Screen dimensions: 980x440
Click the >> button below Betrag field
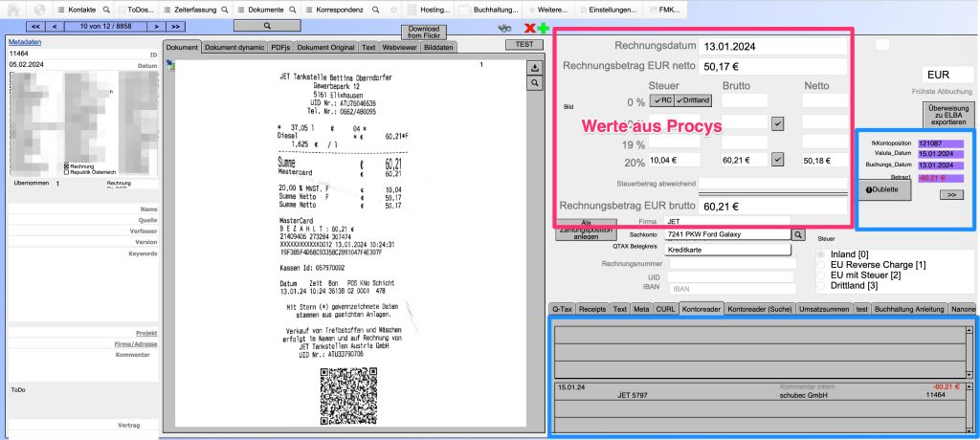point(951,195)
